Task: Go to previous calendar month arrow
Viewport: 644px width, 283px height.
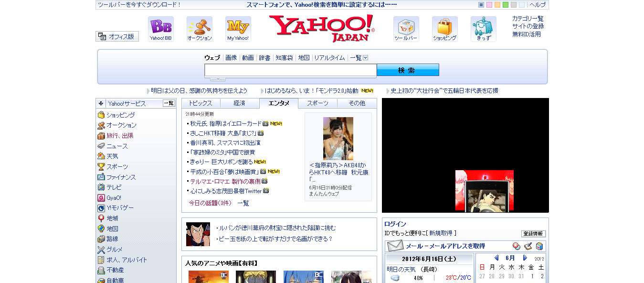Action: pos(496,258)
